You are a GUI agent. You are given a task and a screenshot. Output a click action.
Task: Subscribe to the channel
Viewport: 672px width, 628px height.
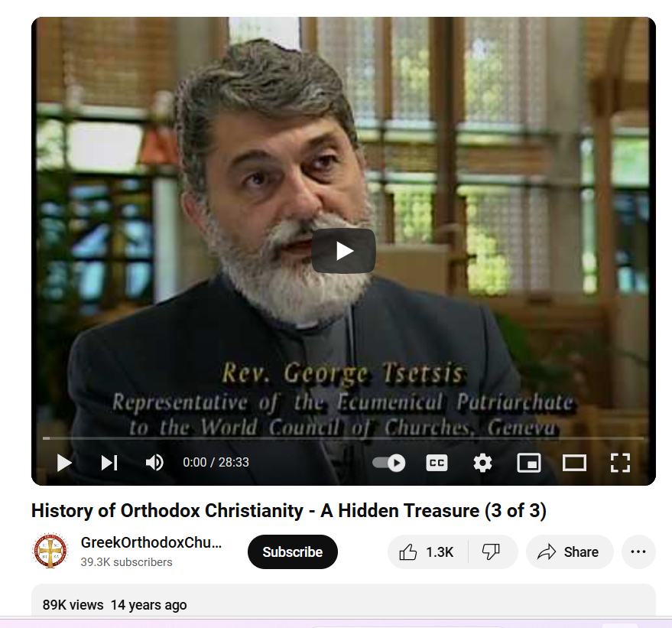292,552
